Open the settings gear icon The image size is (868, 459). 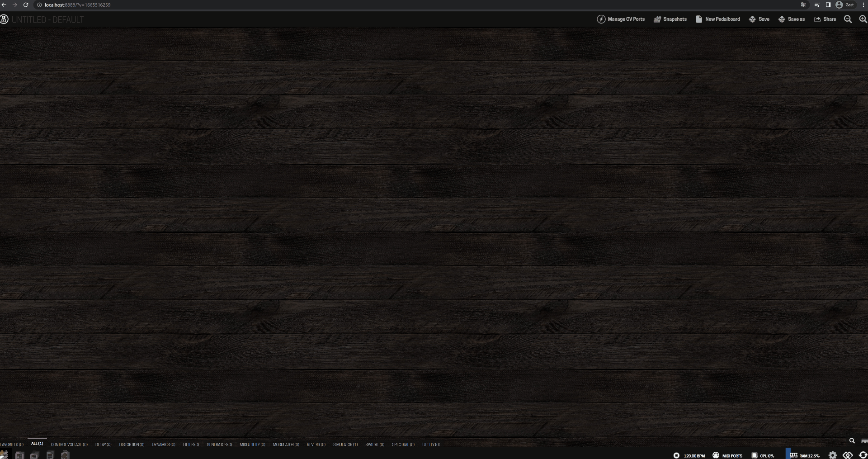(833, 455)
